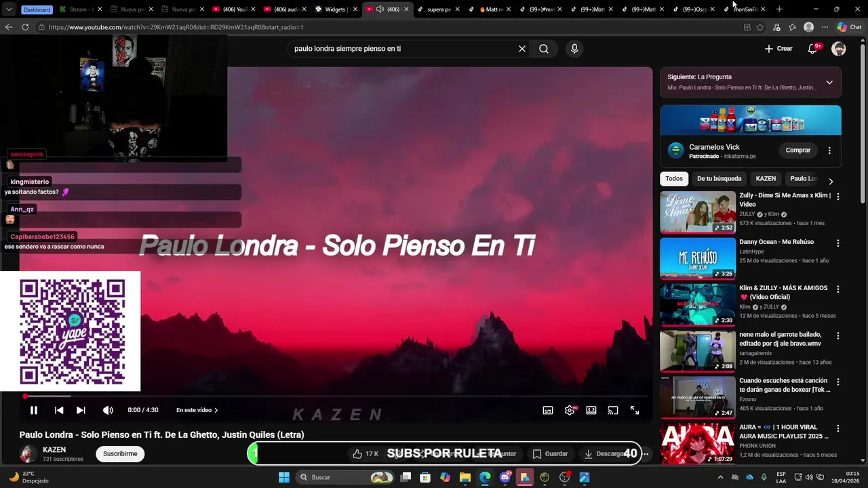Open options for Zully Dime Si Me Amas
Image resolution: width=868 pixels, height=488 pixels.
(x=838, y=197)
